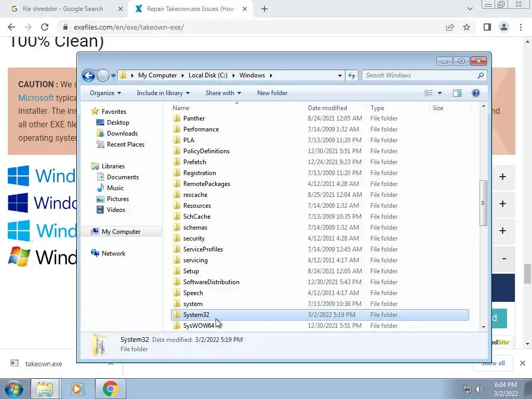Select the Registration folder
The width and height of the screenshot is (532, 399).
pos(199,173)
